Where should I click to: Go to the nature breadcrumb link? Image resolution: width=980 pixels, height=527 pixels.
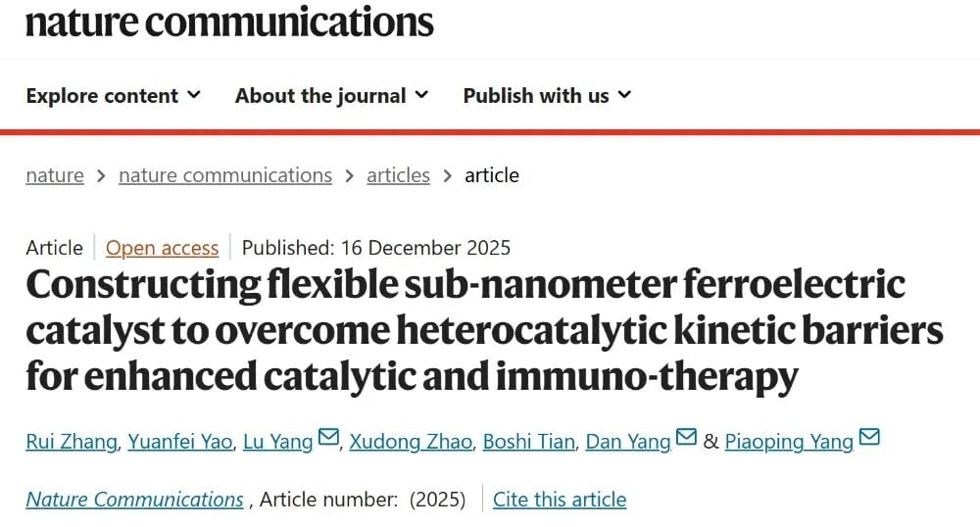[55, 175]
